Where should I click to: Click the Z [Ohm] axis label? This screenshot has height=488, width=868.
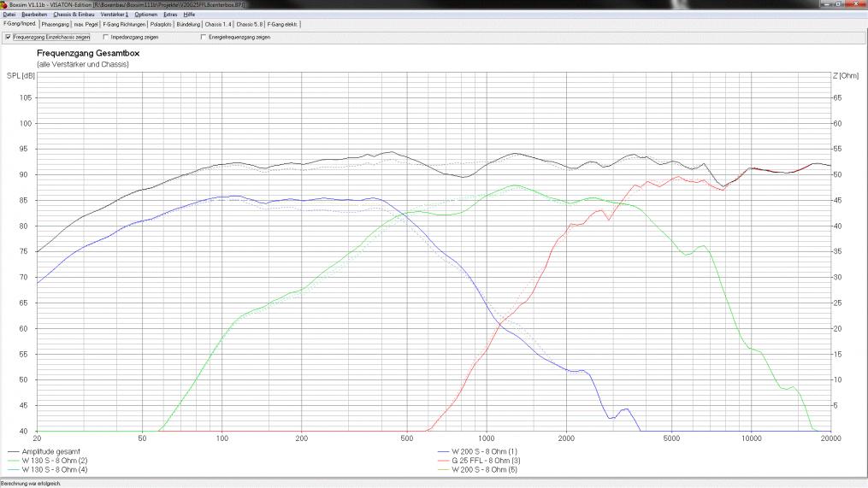pyautogui.click(x=845, y=75)
